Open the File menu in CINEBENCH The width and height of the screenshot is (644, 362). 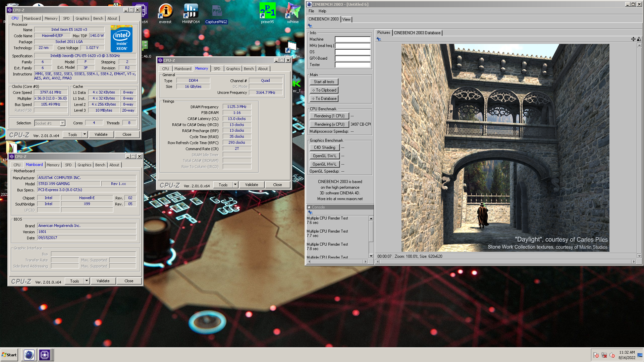(x=311, y=11)
